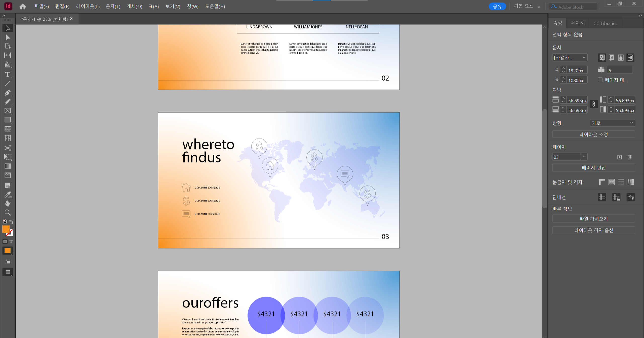Click the stroke none swatch
644x338 pixels.
[10, 233]
